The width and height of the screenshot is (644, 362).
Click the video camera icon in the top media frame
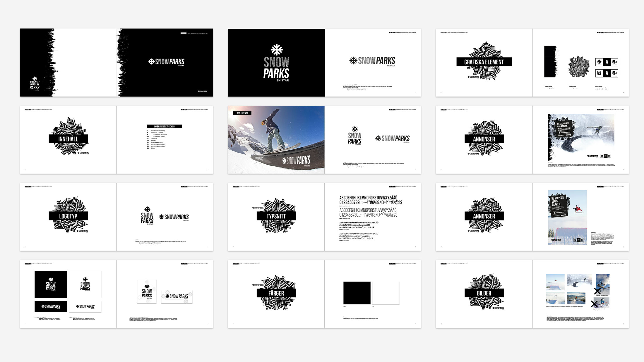pos(614,62)
